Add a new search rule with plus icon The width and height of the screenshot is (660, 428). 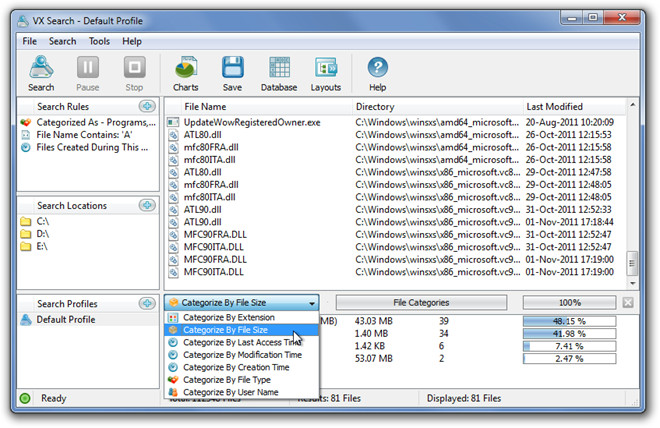click(x=147, y=106)
